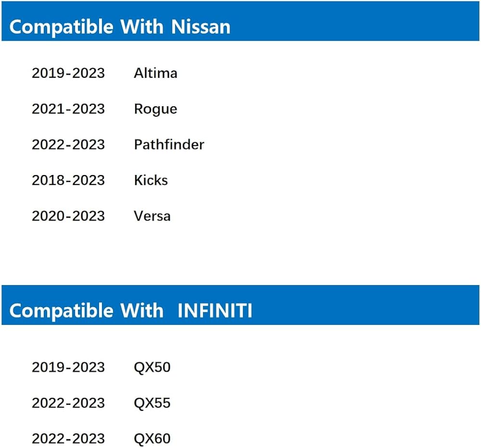Click the Kicks model text
Viewport: 481px width, 448px height.
coord(151,180)
